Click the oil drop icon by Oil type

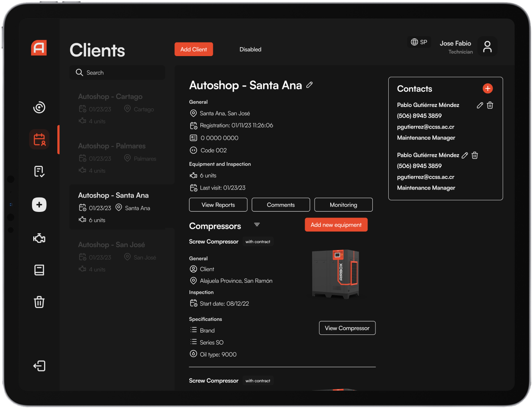tap(193, 354)
